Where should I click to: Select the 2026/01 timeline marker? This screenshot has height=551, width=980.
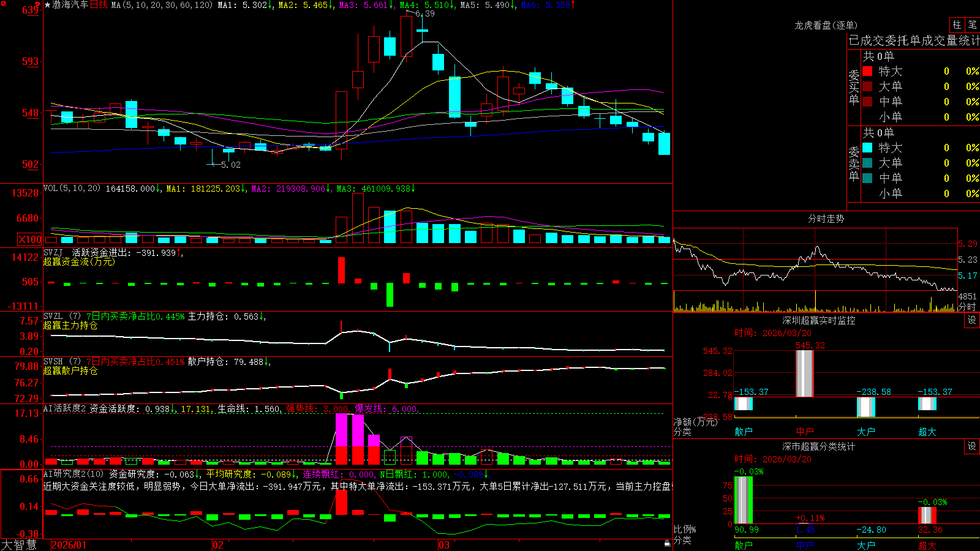(69, 545)
